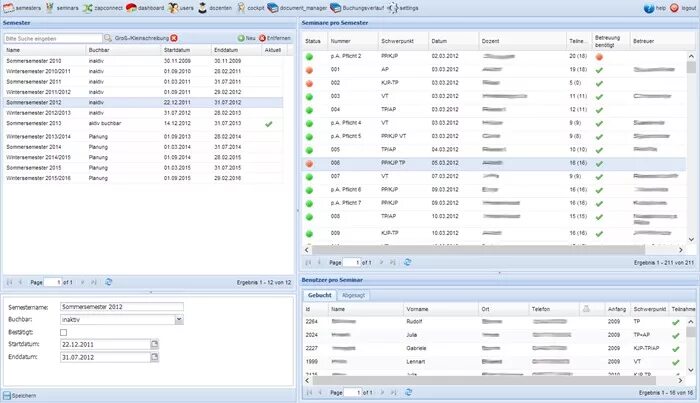Open help in the top right
The height and width of the screenshot is (403, 700).
pos(655,8)
